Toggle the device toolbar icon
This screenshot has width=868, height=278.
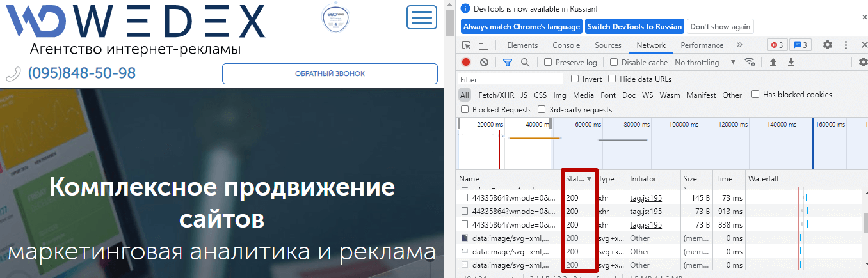[483, 45]
